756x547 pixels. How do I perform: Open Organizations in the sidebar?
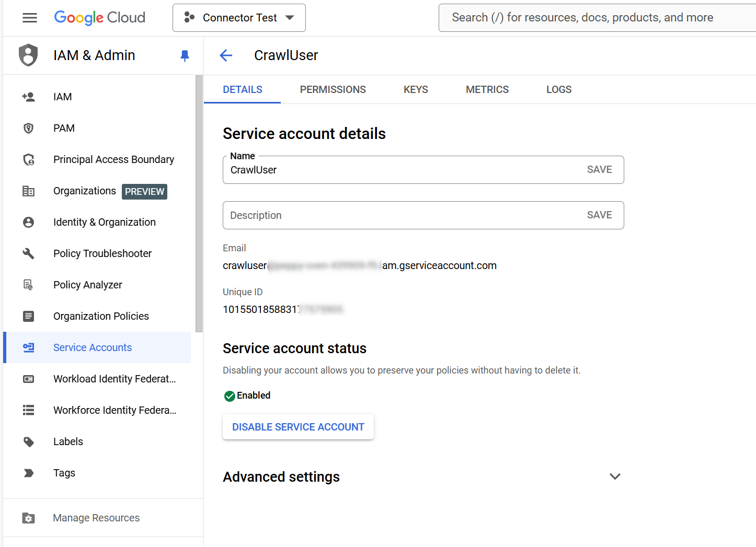(x=97, y=191)
